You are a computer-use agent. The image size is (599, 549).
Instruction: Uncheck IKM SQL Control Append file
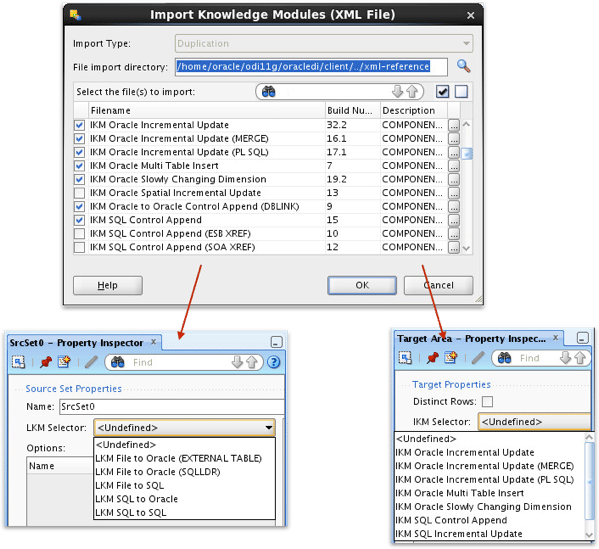pos(79,220)
